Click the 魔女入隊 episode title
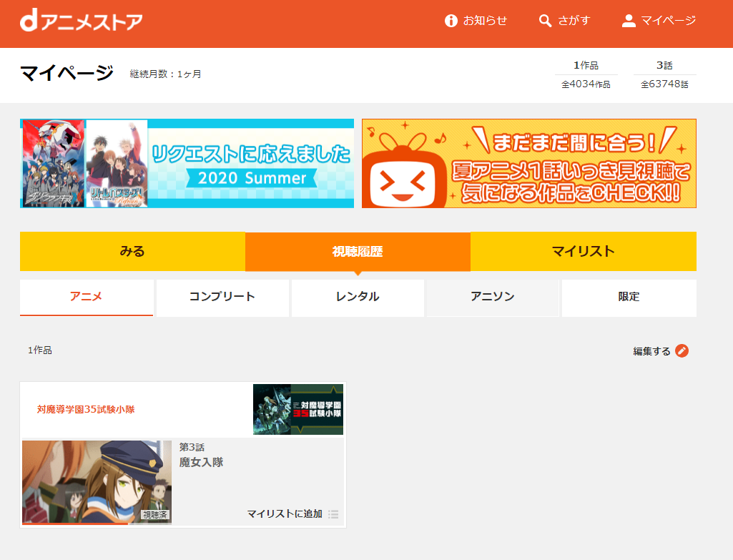Viewport: 733px width, 560px height. click(201, 462)
